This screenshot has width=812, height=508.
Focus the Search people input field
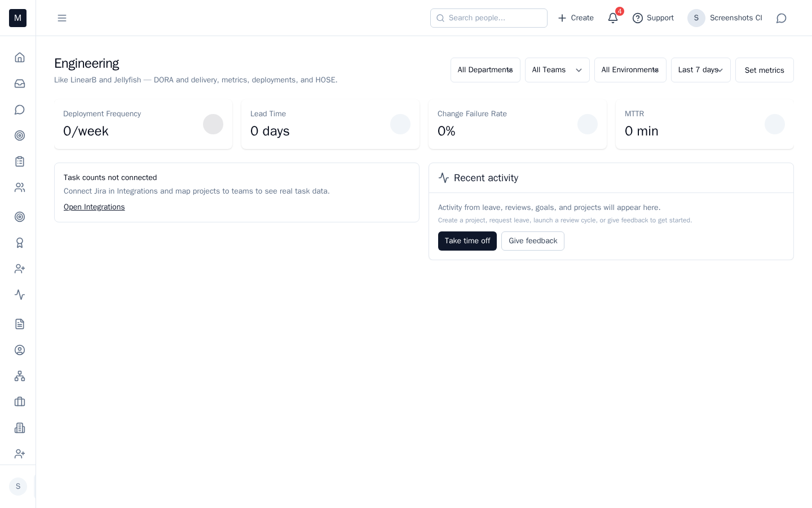coord(489,18)
